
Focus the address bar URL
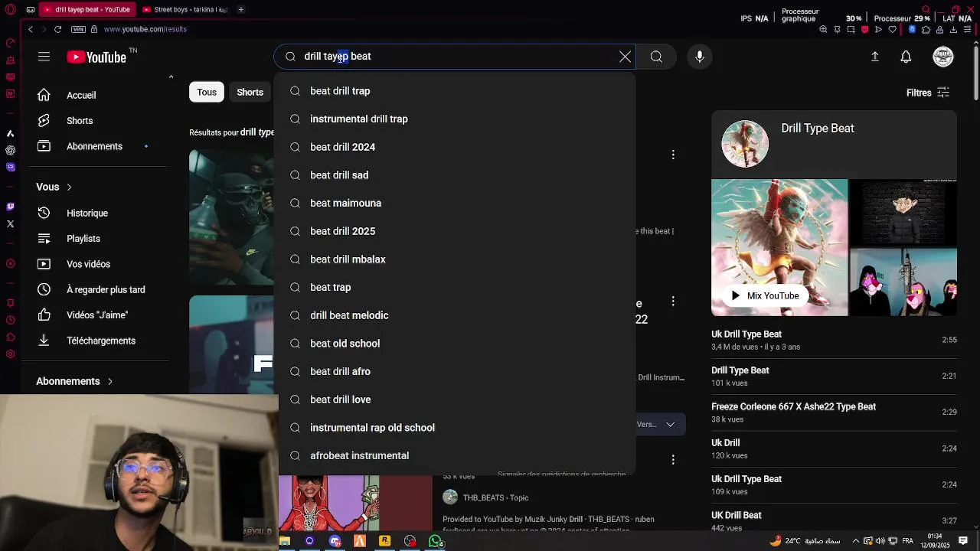click(x=145, y=29)
